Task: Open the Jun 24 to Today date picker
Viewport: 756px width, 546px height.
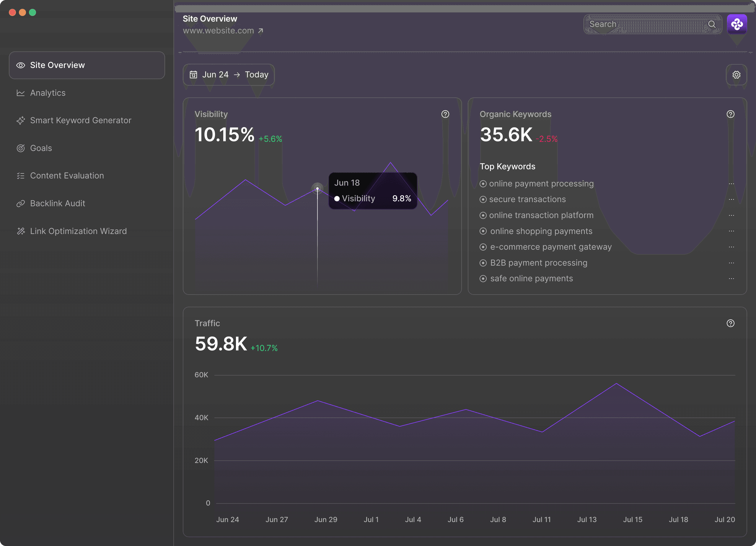Action: (x=229, y=74)
